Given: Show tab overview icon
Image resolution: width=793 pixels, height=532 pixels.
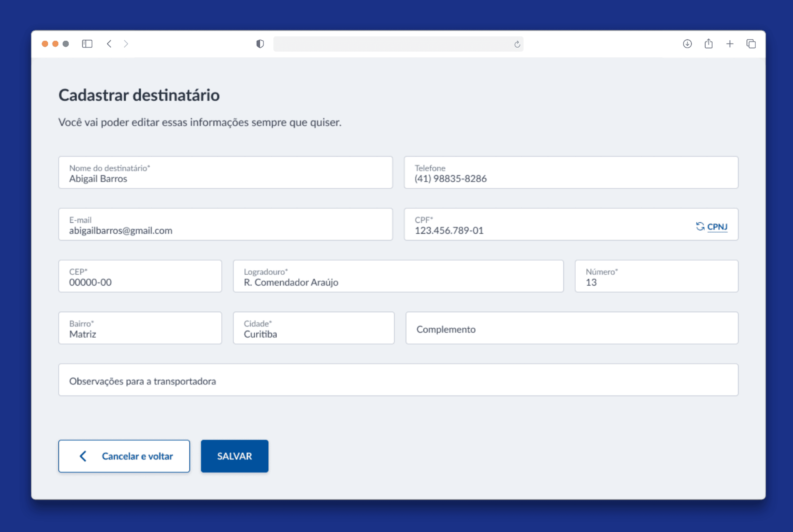Looking at the screenshot, I should (751, 44).
